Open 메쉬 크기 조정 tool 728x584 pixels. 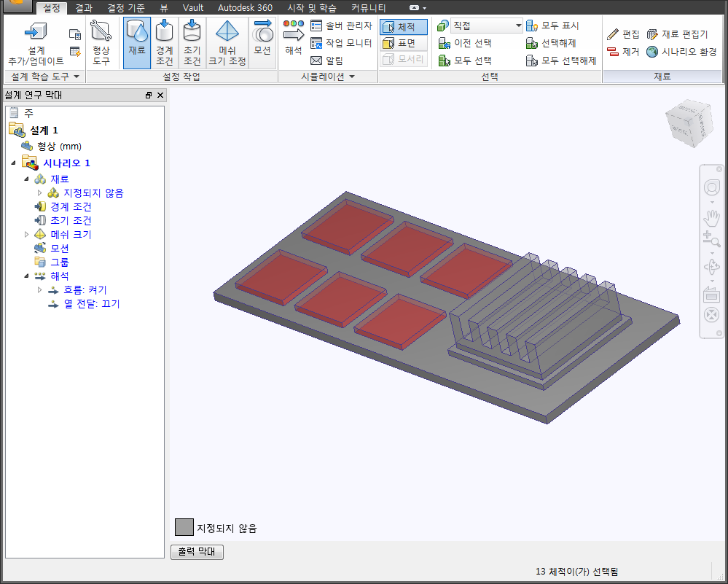[227, 43]
